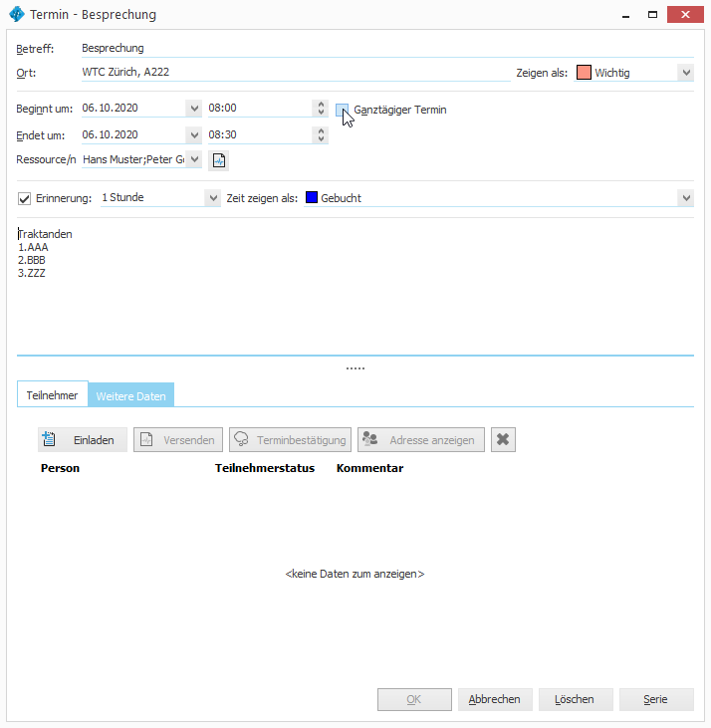The height and width of the screenshot is (728, 711).
Task: Toggle the Erinnerung checkbox
Action: point(24,199)
